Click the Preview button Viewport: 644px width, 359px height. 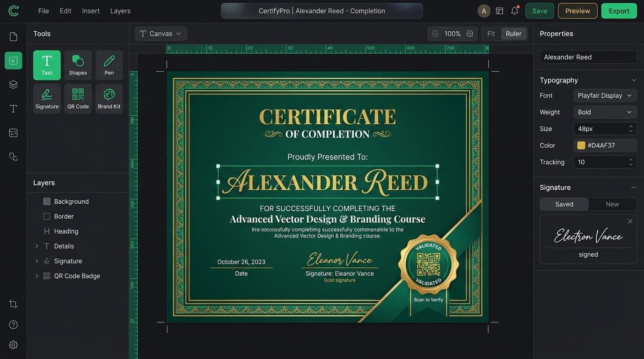578,11
